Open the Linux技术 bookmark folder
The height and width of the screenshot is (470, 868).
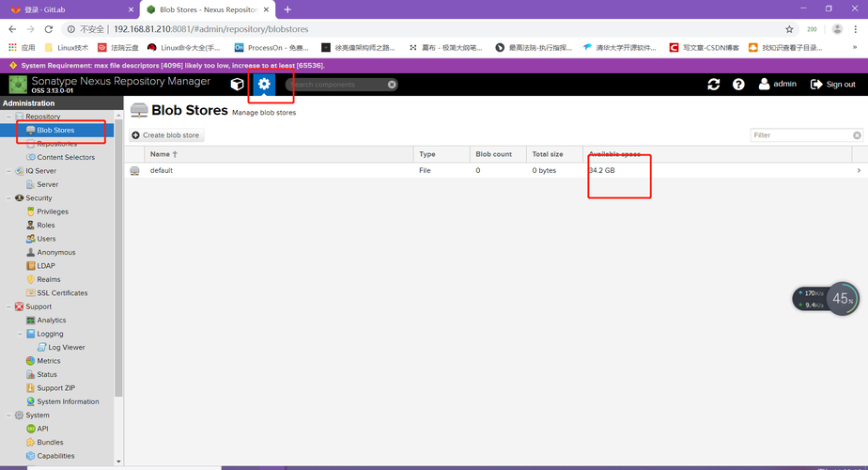(66, 48)
